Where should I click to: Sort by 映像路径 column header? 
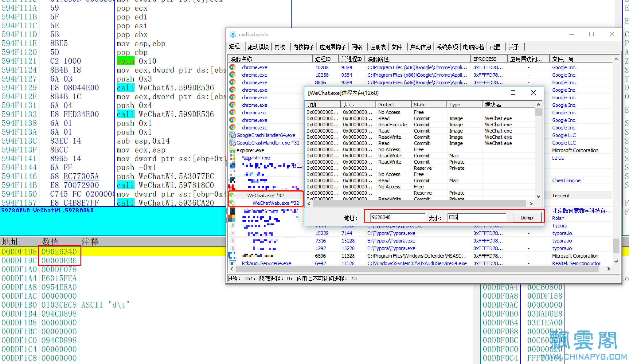[418, 59]
